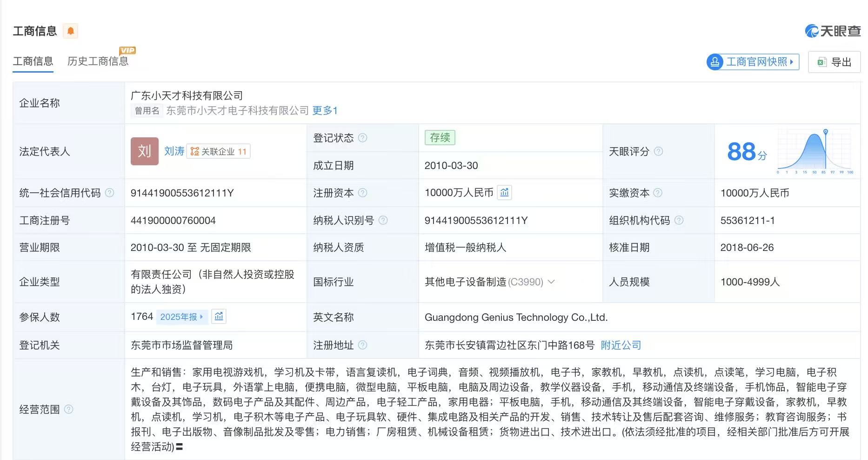Click taxpayer ID value under 纳税人识别号
The width and height of the screenshot is (868, 460).
click(x=476, y=220)
